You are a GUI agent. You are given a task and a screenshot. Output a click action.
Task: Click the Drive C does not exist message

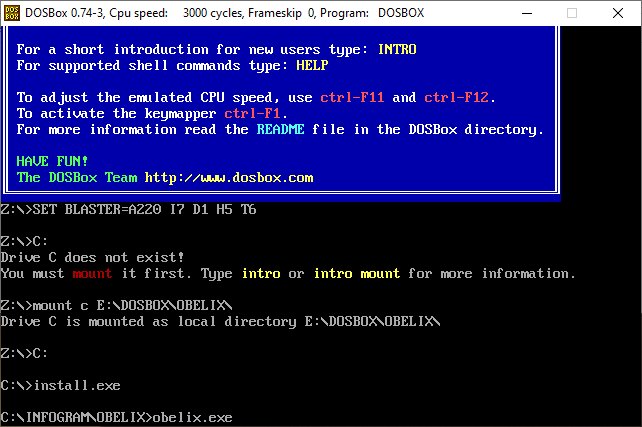86,257
